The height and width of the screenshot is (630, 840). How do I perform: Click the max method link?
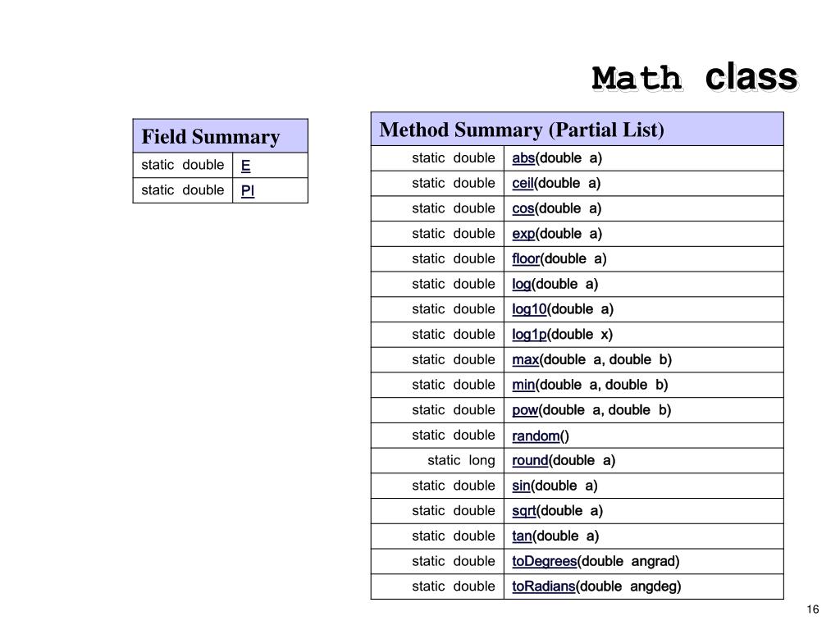coord(526,360)
